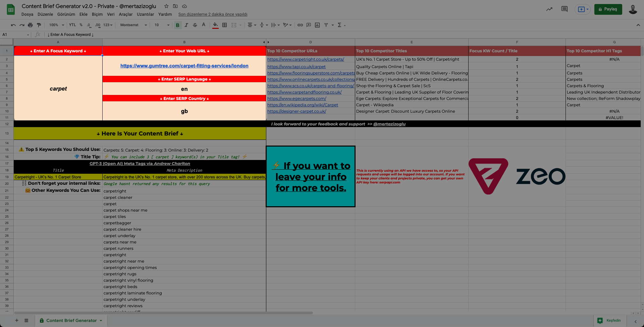644x327 pixels.
Task: Open the Araçlar menu
Action: [x=126, y=14]
